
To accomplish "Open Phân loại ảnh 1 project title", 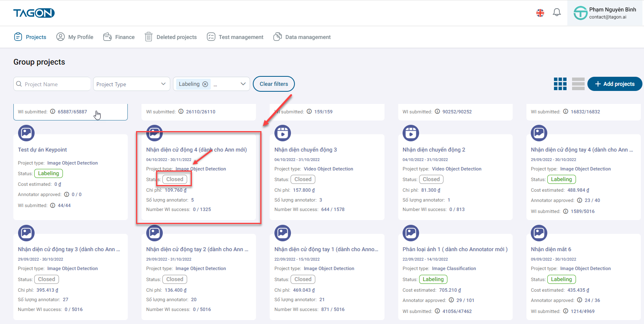I will (455, 249).
